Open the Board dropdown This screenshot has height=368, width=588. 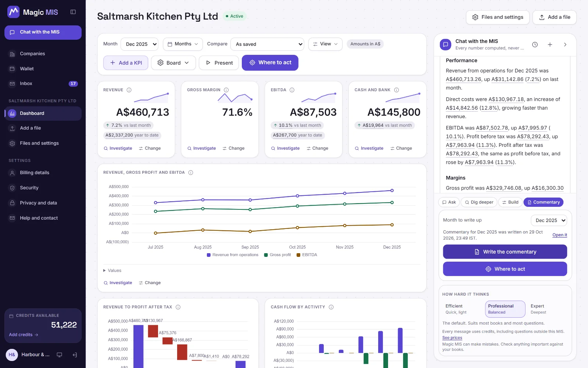tap(173, 63)
